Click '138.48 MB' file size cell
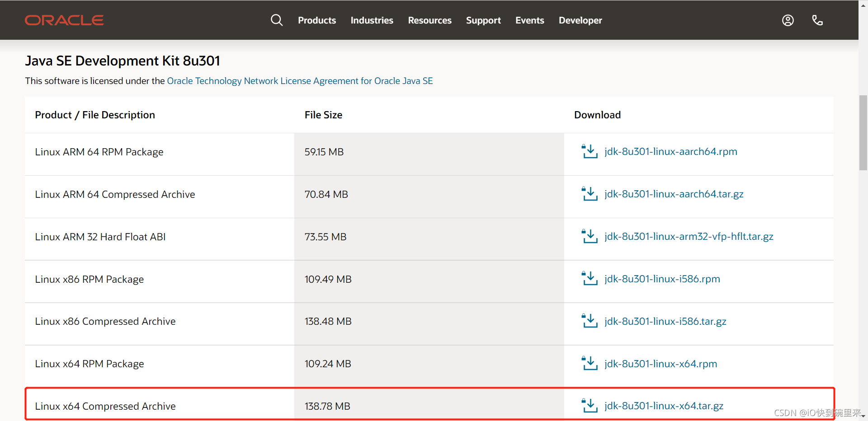 coord(429,324)
